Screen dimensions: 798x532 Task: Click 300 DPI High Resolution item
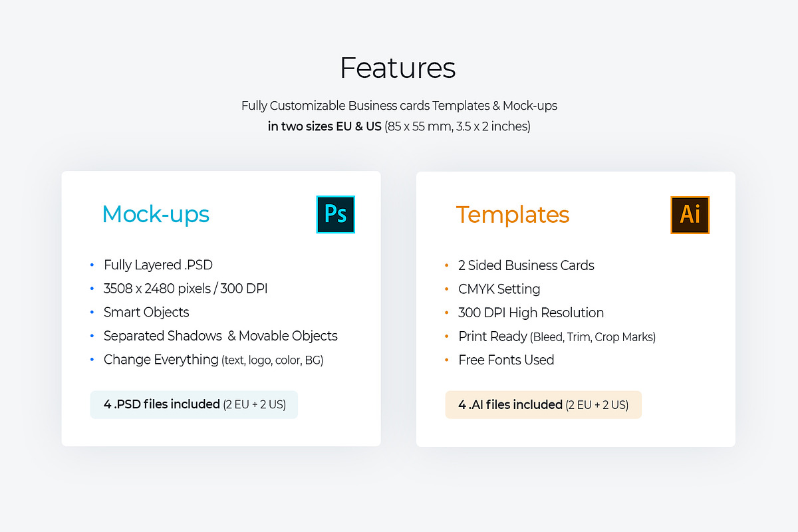pyautogui.click(x=531, y=313)
